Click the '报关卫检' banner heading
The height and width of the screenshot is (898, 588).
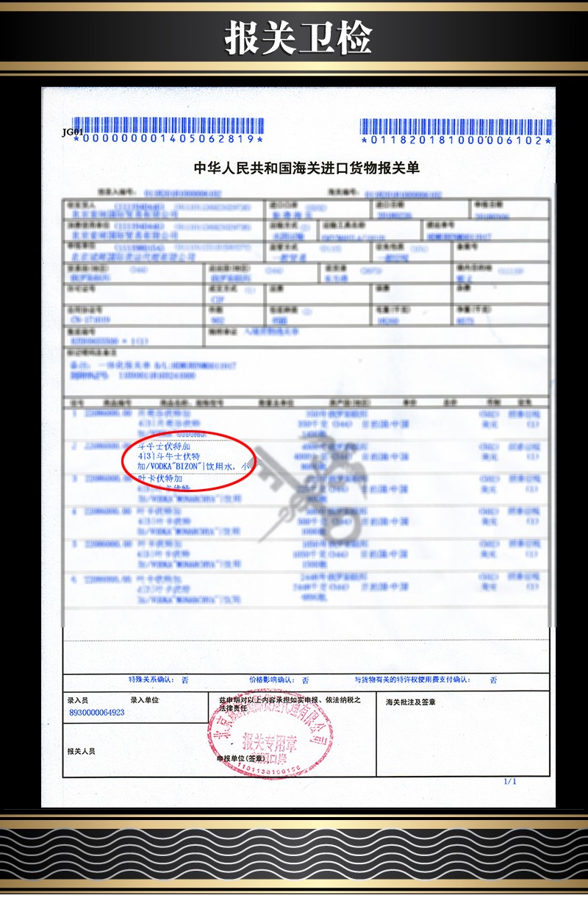(x=298, y=37)
